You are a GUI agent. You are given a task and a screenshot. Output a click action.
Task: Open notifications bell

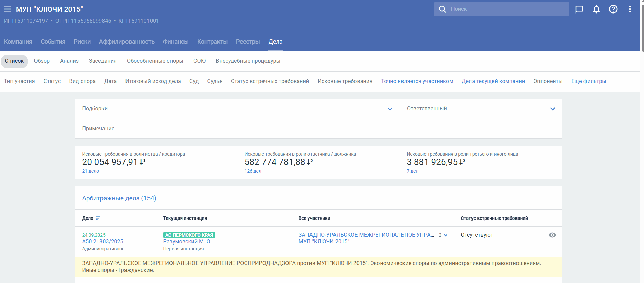[x=596, y=9]
